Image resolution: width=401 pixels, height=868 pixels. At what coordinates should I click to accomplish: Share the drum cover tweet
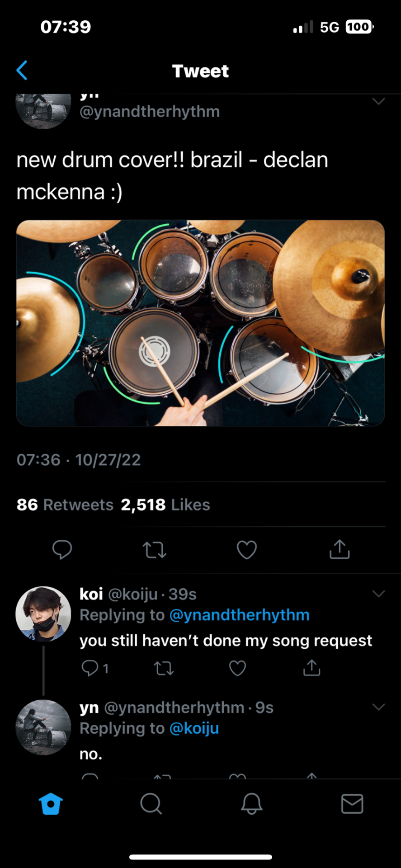[x=340, y=549]
